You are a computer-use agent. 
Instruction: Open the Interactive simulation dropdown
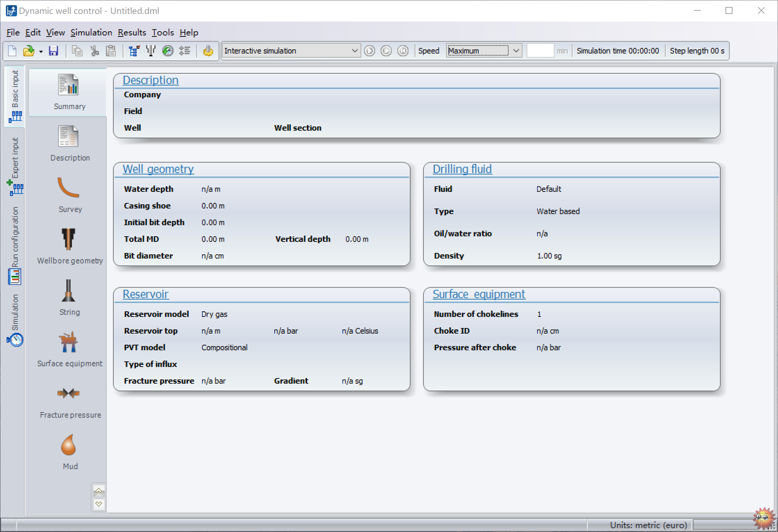tap(291, 51)
